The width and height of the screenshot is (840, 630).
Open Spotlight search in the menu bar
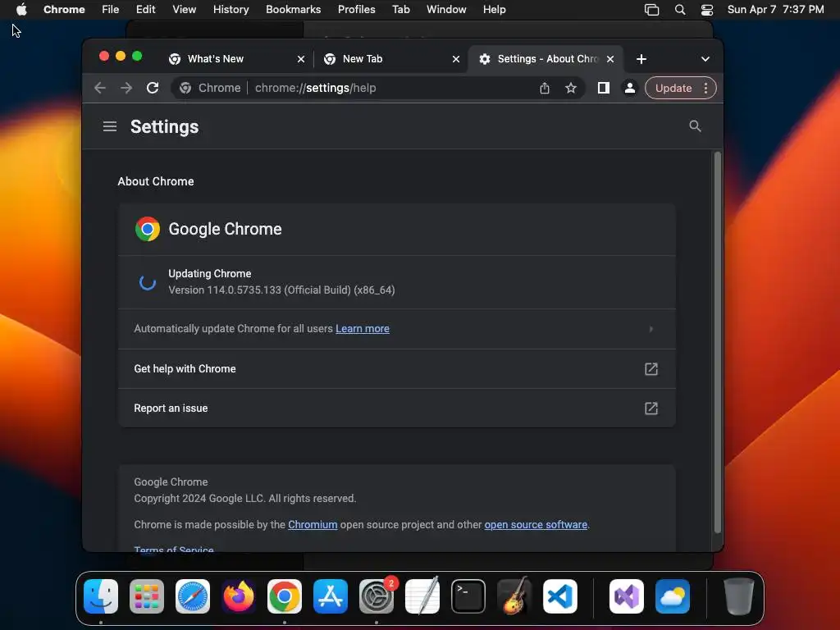[680, 10]
